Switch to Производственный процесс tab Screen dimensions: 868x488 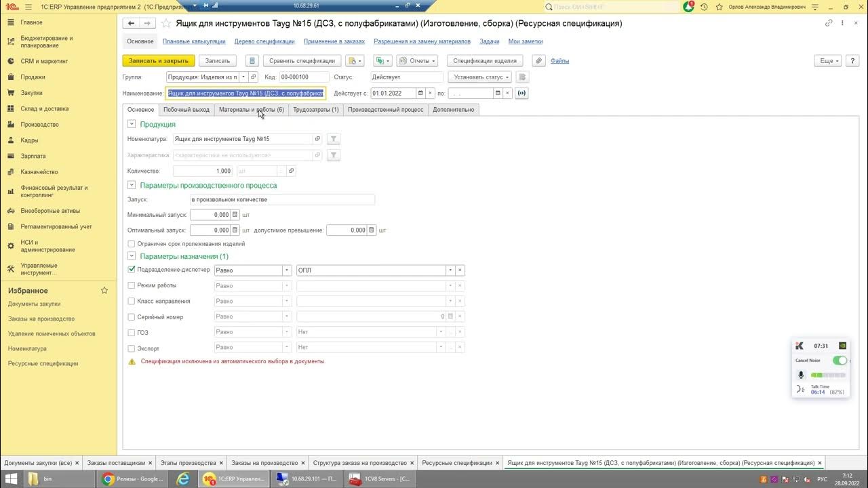click(385, 109)
